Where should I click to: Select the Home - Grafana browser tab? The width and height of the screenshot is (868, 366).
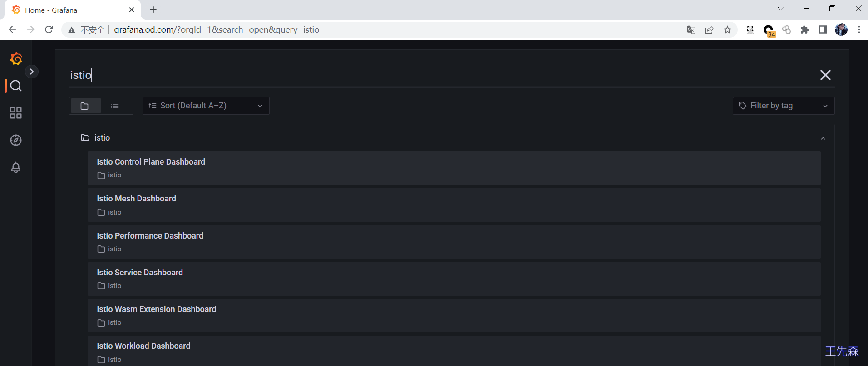coord(73,10)
